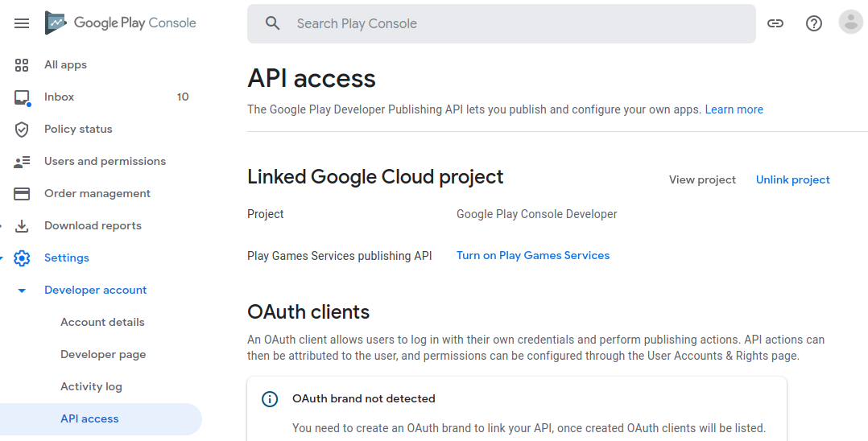This screenshot has width=868, height=441.
Task: Click the Linked Google Cloud project heading
Action: coord(375,176)
